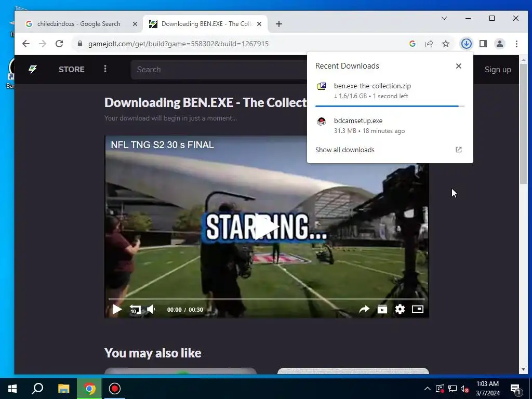Reload the Game Jolt page
The height and width of the screenshot is (399, 532).
click(x=59, y=44)
